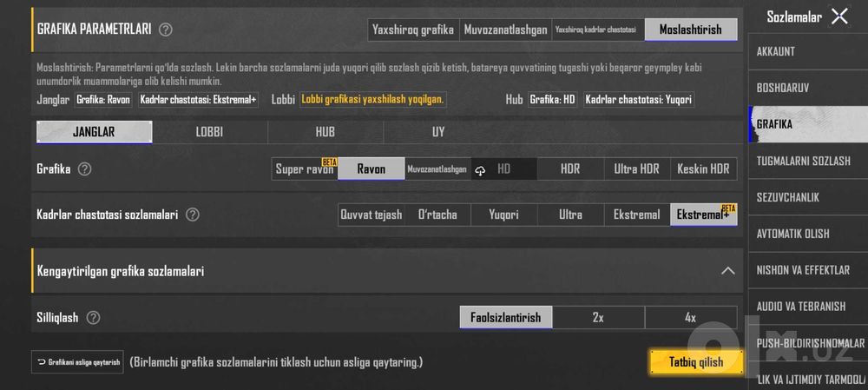Open AUDIO VA TEBRANISH category
868x390 pixels.
click(x=808, y=307)
